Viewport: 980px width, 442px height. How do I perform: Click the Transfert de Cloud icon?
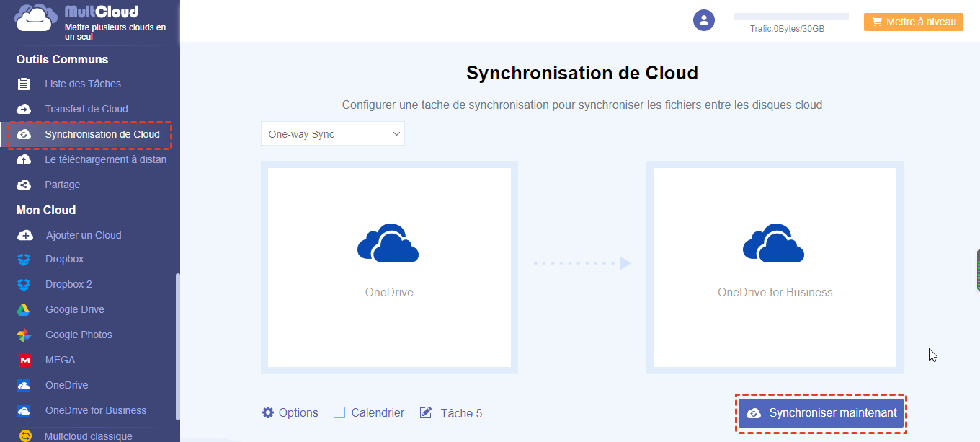click(x=24, y=110)
